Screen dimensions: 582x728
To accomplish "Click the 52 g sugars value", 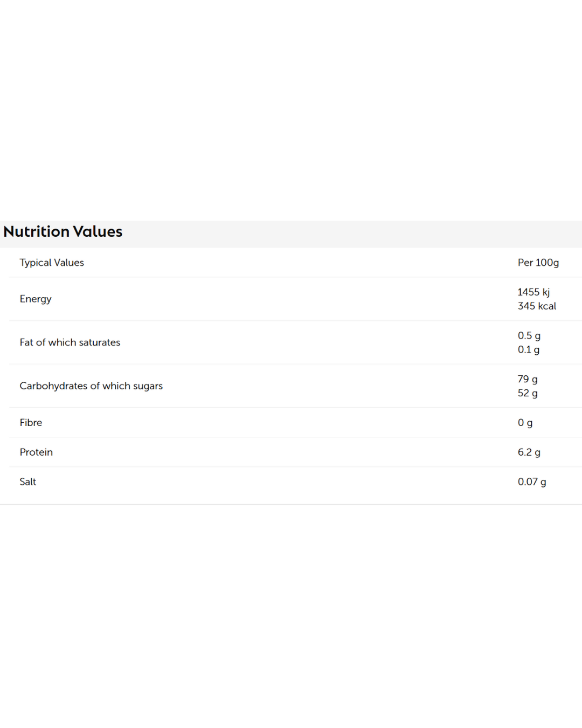I will coord(527,393).
